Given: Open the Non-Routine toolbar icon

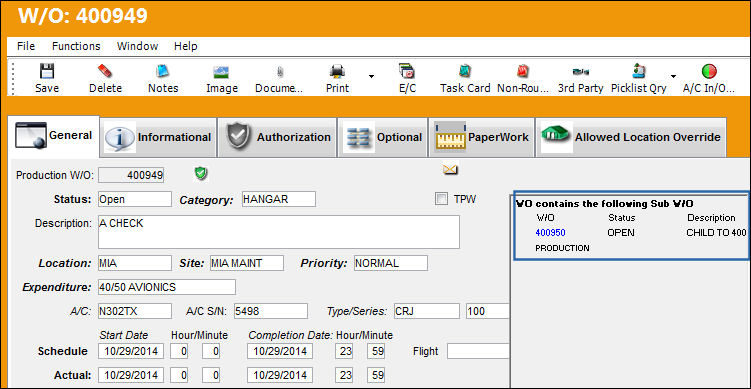Looking at the screenshot, I should tap(523, 71).
